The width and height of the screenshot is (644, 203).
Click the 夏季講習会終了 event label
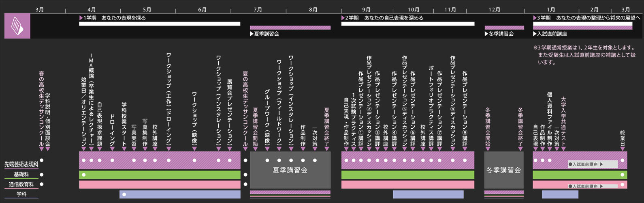pyautogui.click(x=327, y=127)
